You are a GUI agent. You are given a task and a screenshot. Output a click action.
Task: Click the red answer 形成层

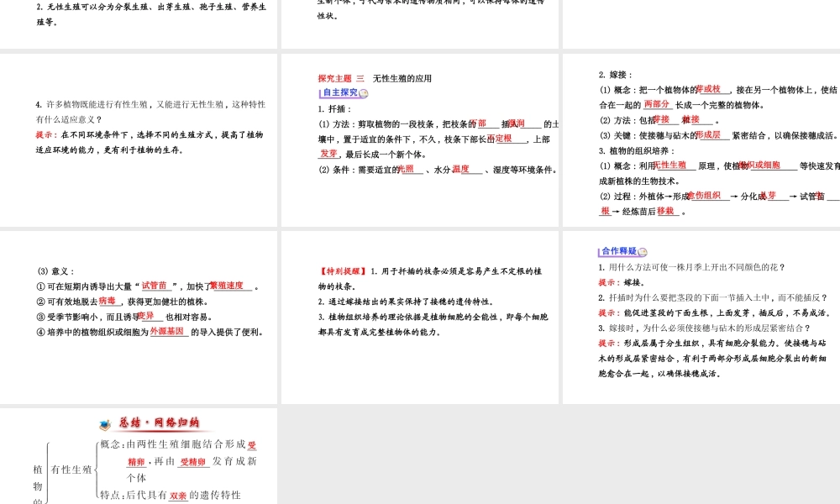(x=708, y=134)
